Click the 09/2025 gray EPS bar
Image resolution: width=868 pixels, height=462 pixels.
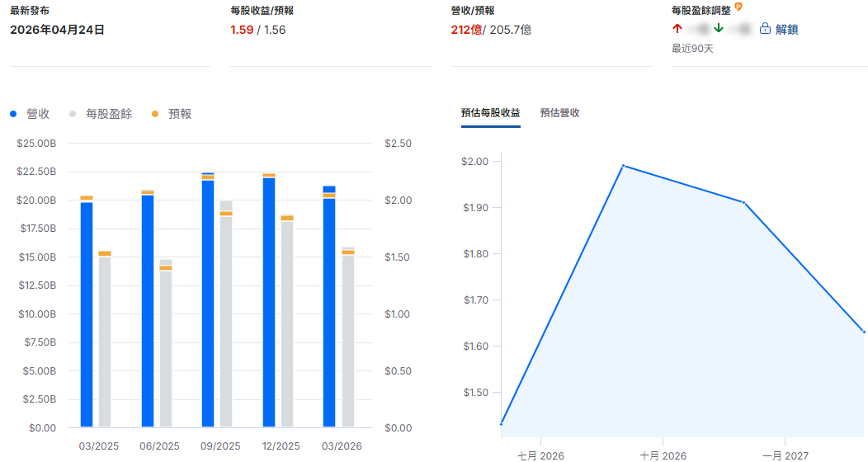pos(226,313)
